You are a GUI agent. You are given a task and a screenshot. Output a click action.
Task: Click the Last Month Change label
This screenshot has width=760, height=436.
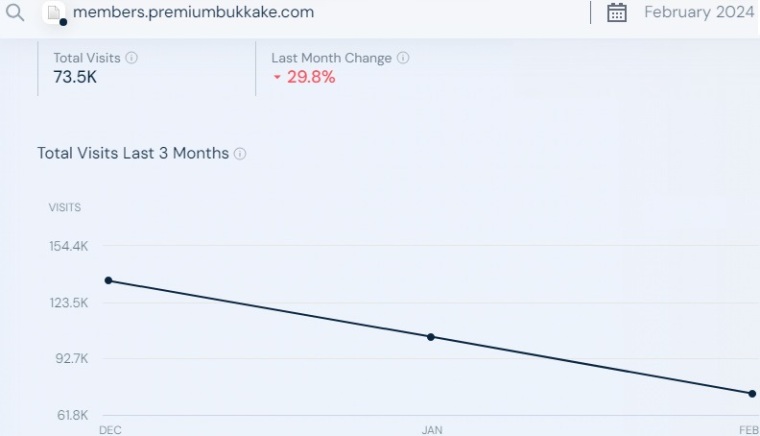tap(332, 58)
